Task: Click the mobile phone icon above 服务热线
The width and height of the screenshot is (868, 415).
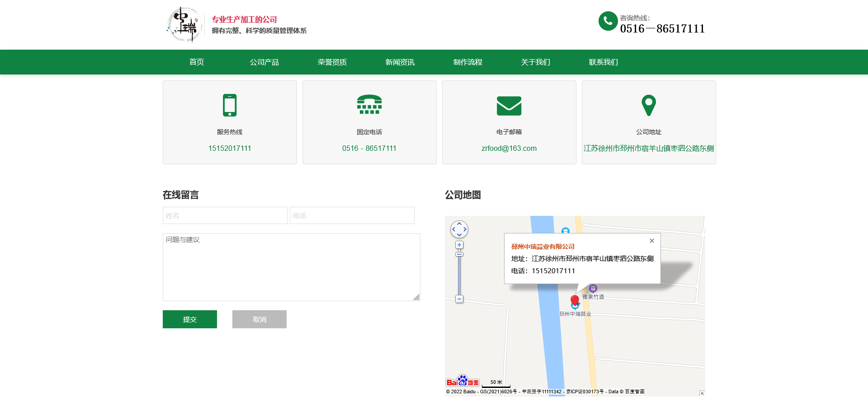Action: (229, 105)
